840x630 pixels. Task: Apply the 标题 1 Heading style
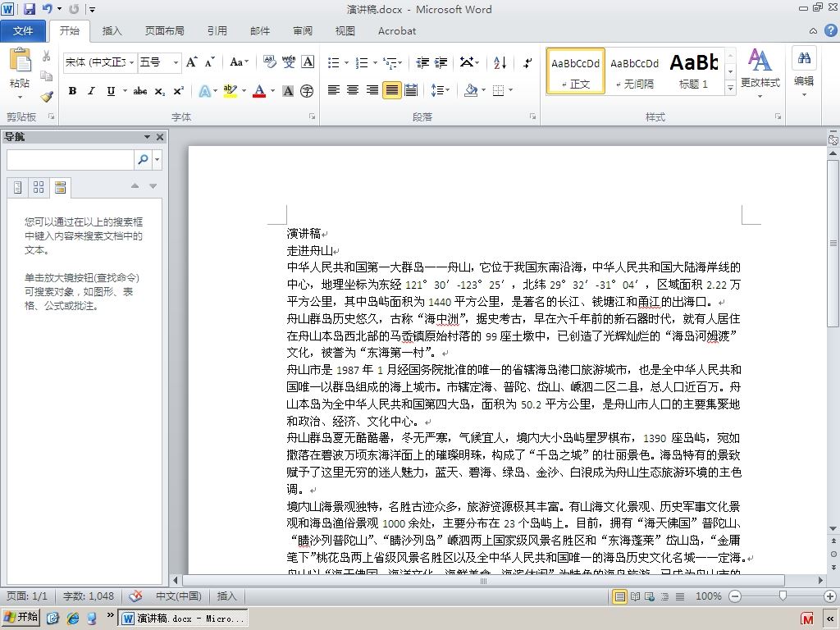[694, 71]
